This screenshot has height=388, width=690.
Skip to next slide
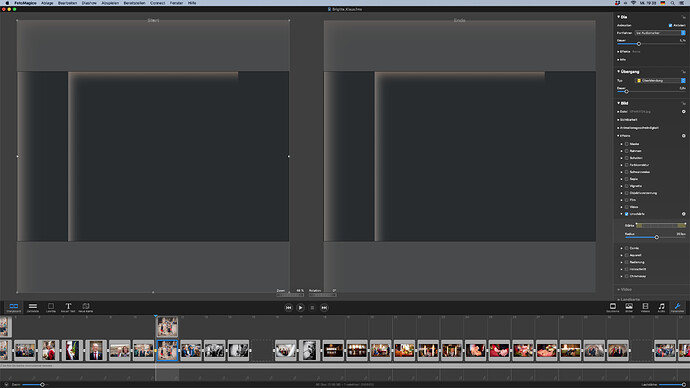point(324,308)
